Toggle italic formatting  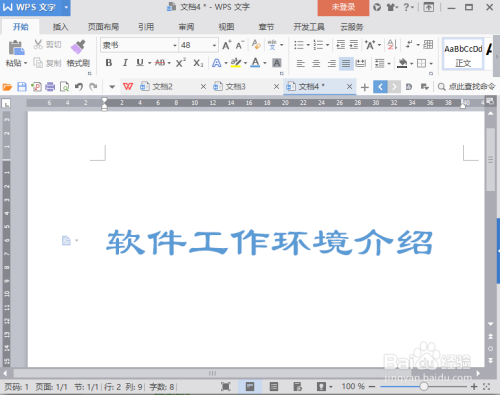click(125, 63)
